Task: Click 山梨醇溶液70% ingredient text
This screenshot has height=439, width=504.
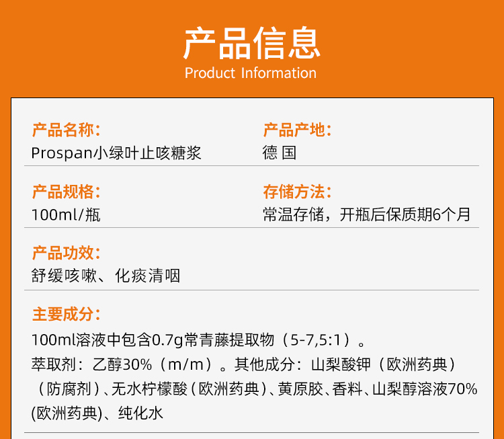Action: tap(425, 389)
